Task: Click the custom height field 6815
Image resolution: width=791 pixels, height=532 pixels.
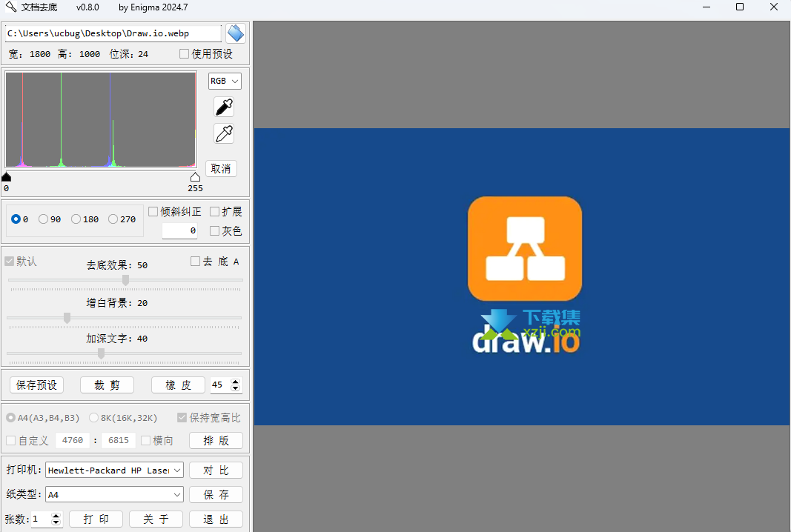Action: click(119, 440)
